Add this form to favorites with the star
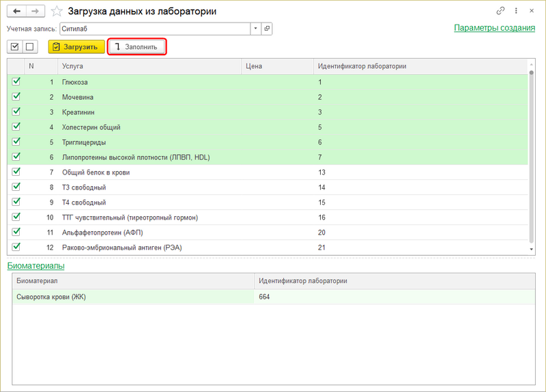 point(57,11)
